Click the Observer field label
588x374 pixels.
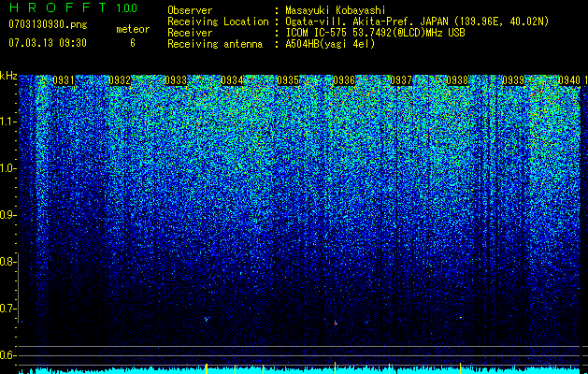pyautogui.click(x=190, y=10)
